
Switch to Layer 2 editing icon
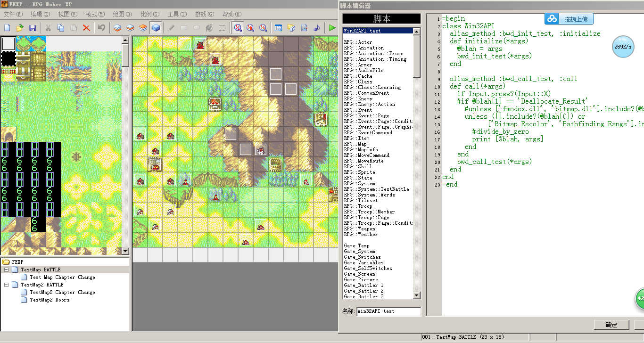(x=130, y=28)
